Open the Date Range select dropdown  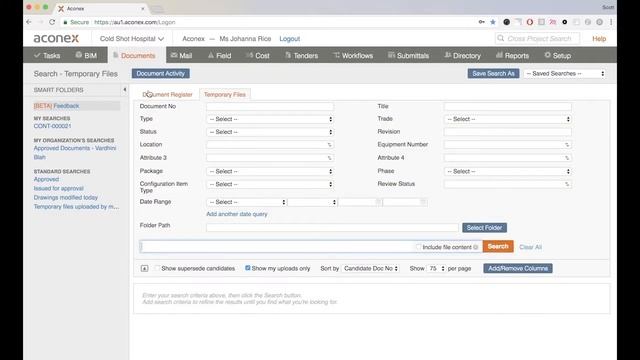pyautogui.click(x=246, y=202)
